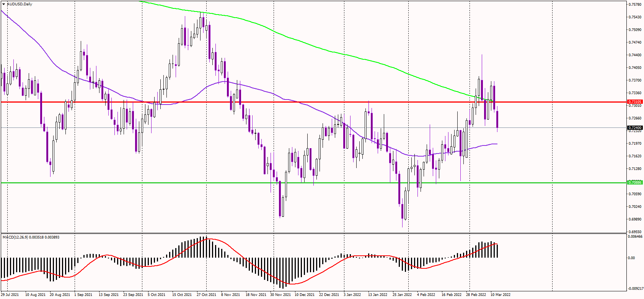Select the 23 Sep 2021 date label
This screenshot has height=299, width=644.
coord(133,295)
